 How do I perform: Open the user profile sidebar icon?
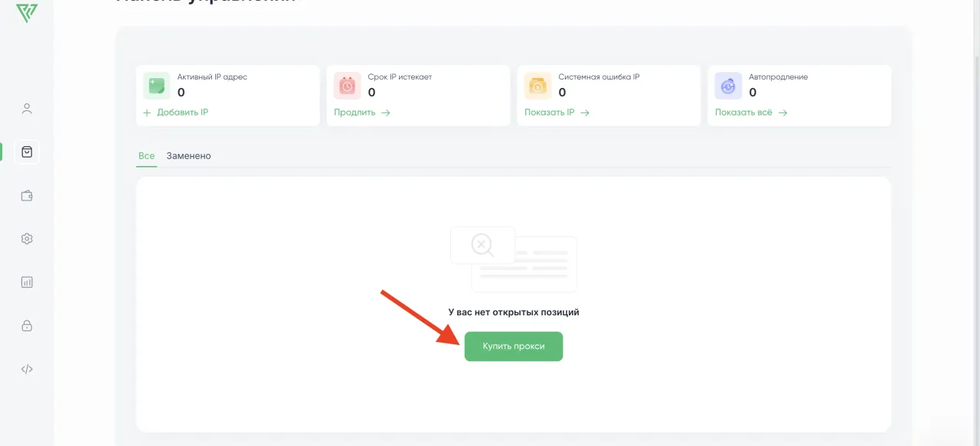[x=27, y=109]
